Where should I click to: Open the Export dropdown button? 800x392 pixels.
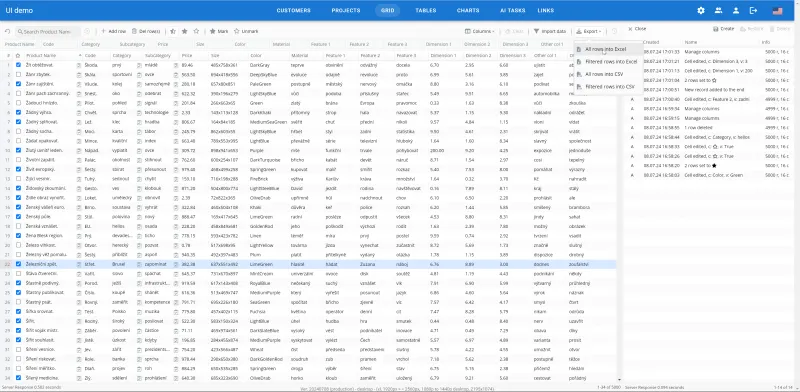click(589, 31)
